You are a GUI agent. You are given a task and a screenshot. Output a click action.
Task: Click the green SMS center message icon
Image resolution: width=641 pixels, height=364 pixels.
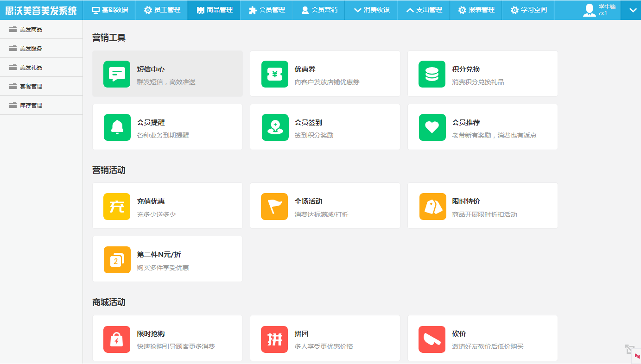click(117, 74)
